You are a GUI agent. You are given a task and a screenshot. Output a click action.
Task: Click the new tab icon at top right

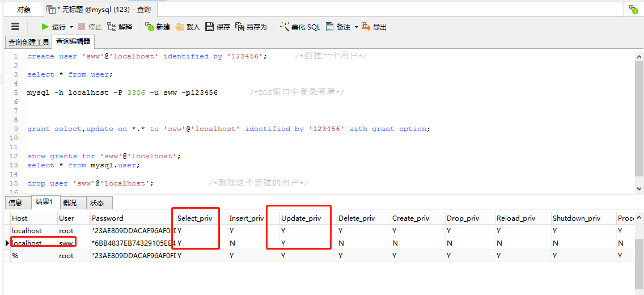point(634,10)
